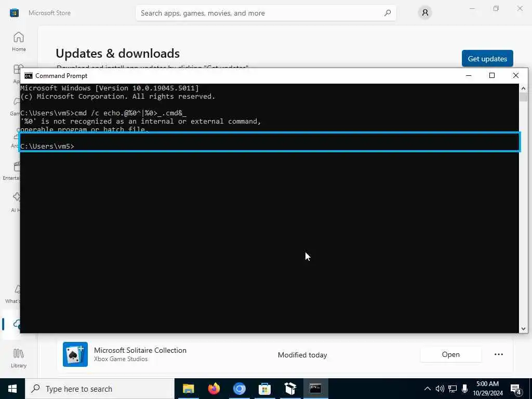Open the volume speaker tray icon

[x=440, y=389]
